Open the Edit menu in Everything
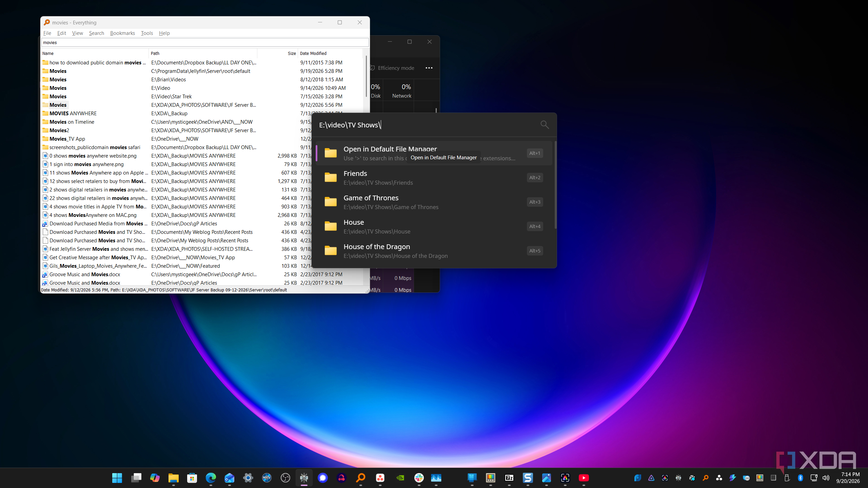The width and height of the screenshot is (868, 488). pyautogui.click(x=61, y=33)
